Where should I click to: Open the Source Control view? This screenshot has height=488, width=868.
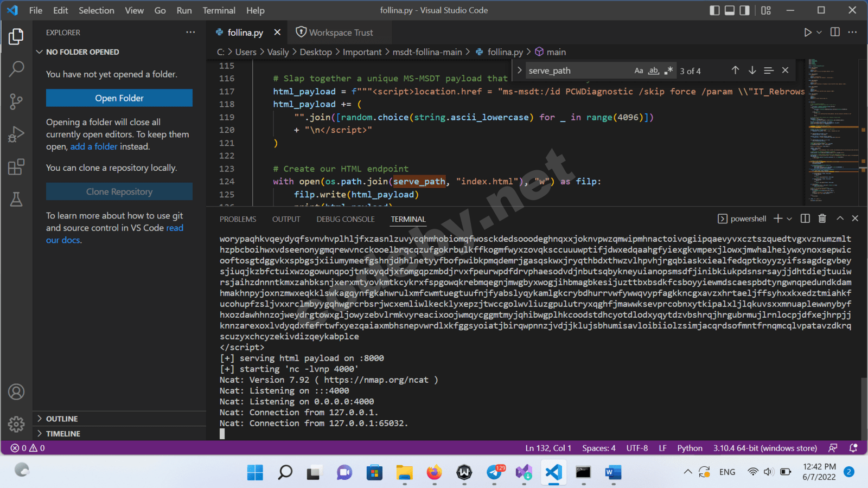pos(16,101)
